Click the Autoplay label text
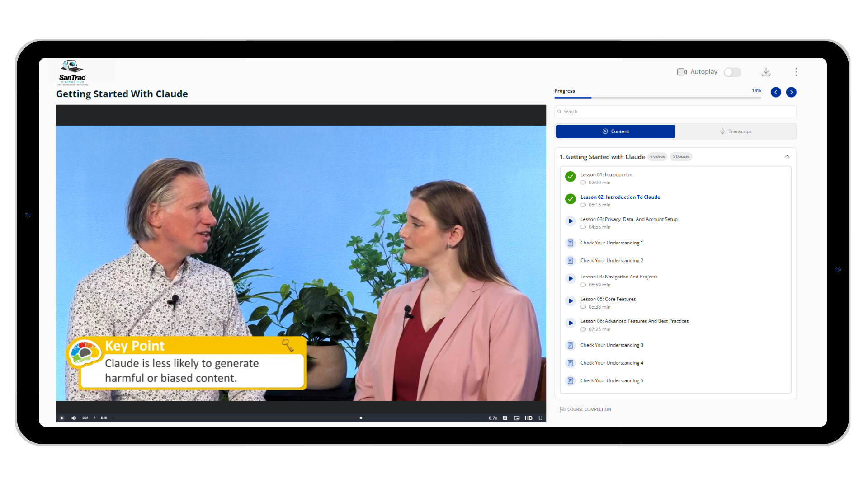Screen dimensions: 868x488 (x=704, y=72)
